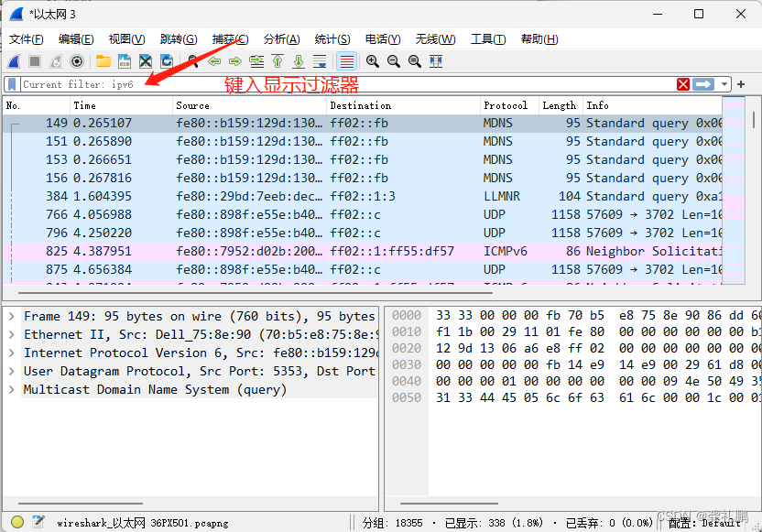Select packet 766 UDP row
Screen dimensions: 762x532
(363, 215)
